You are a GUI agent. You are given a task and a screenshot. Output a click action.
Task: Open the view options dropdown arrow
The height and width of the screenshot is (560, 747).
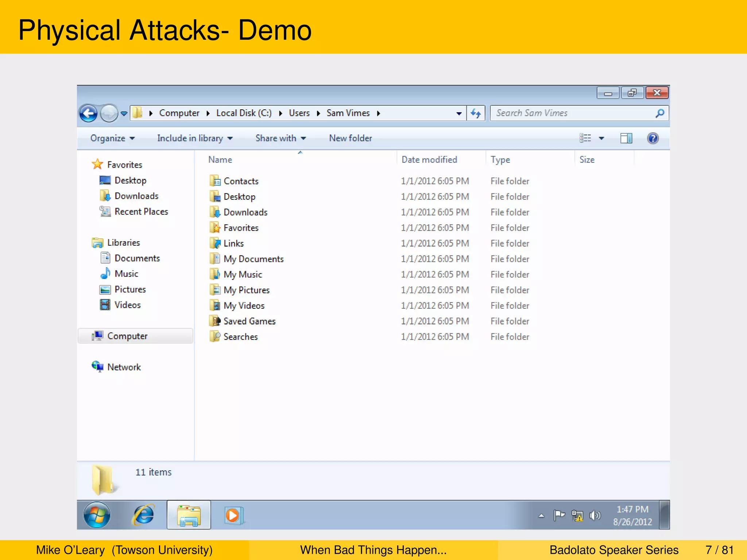coord(601,138)
